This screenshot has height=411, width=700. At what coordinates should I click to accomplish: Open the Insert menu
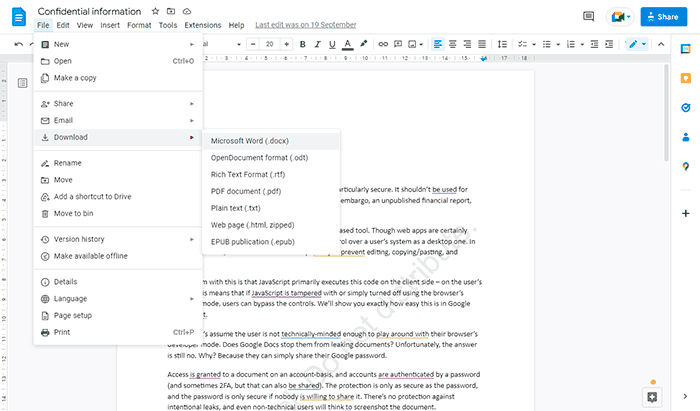click(110, 25)
